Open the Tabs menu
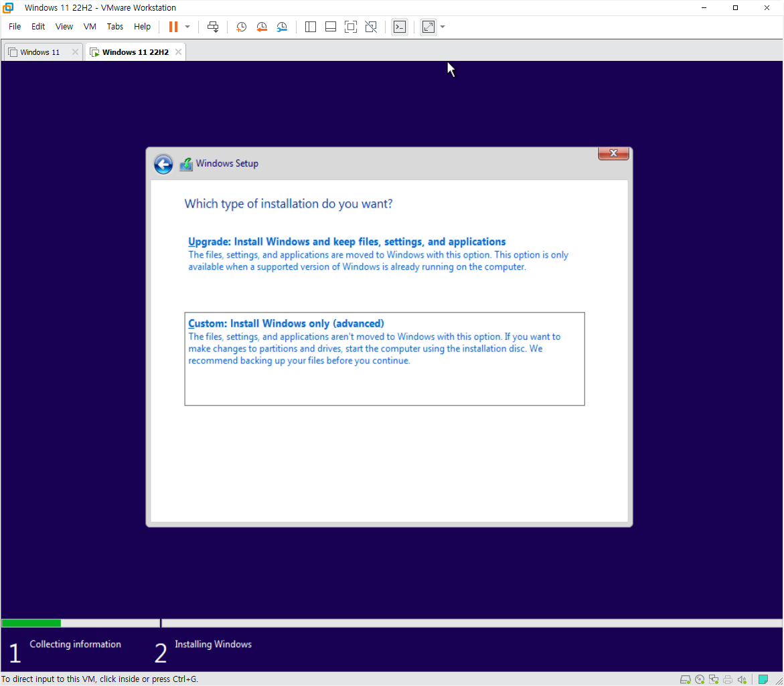784x686 pixels. [x=115, y=27]
